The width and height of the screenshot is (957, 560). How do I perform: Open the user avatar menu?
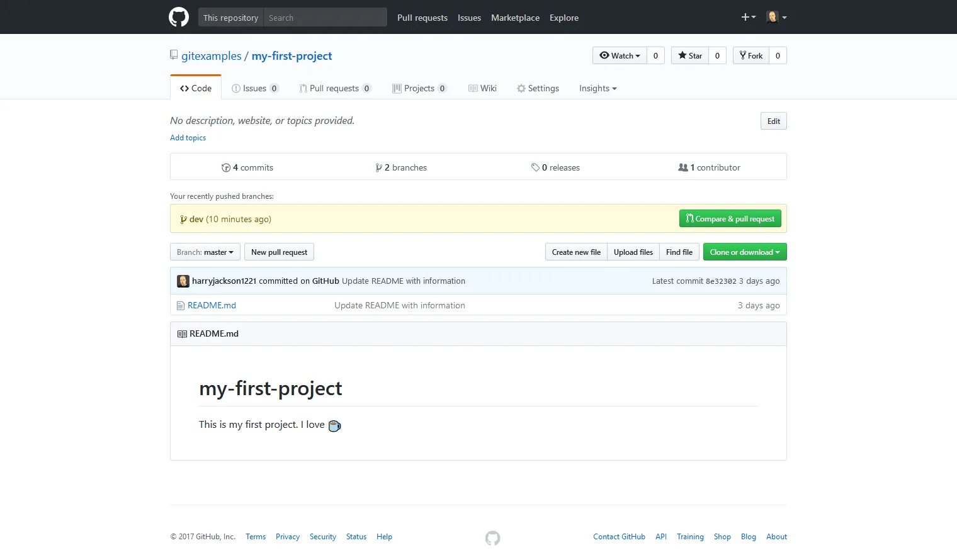pyautogui.click(x=776, y=17)
